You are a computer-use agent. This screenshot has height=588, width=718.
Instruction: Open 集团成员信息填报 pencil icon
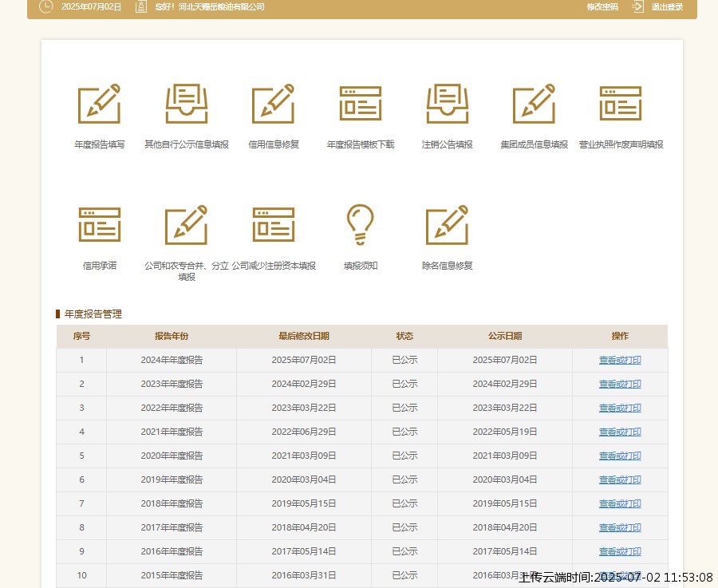click(534, 104)
